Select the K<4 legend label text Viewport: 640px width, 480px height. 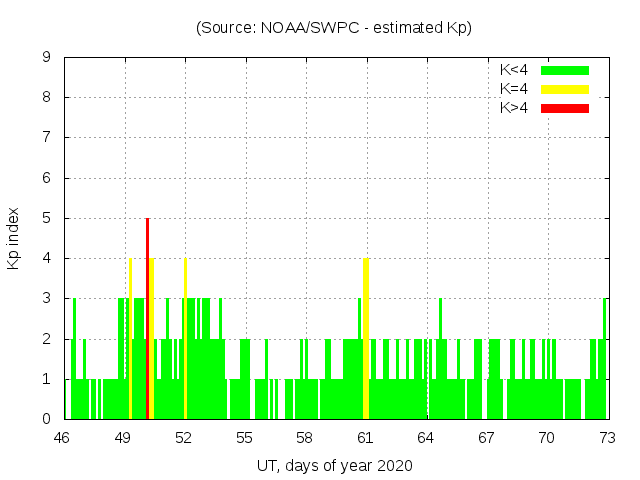click(514, 70)
